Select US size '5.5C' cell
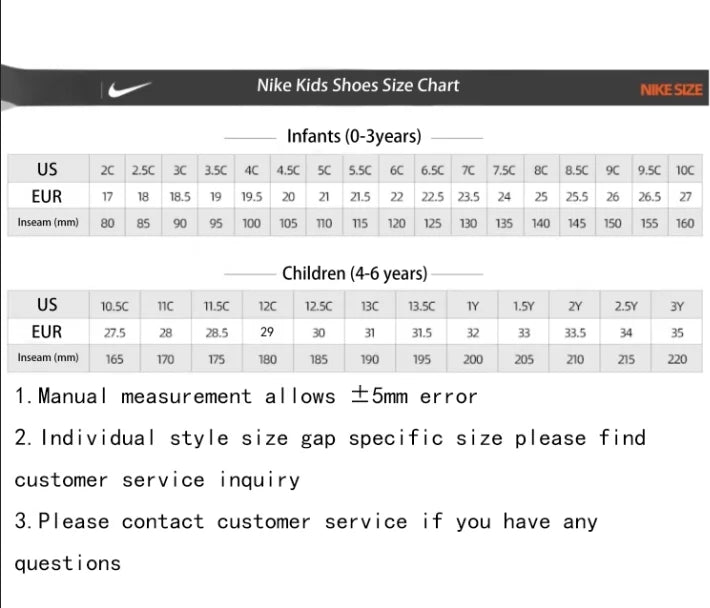Image resolution: width=710 pixels, height=608 pixels. 360,170
